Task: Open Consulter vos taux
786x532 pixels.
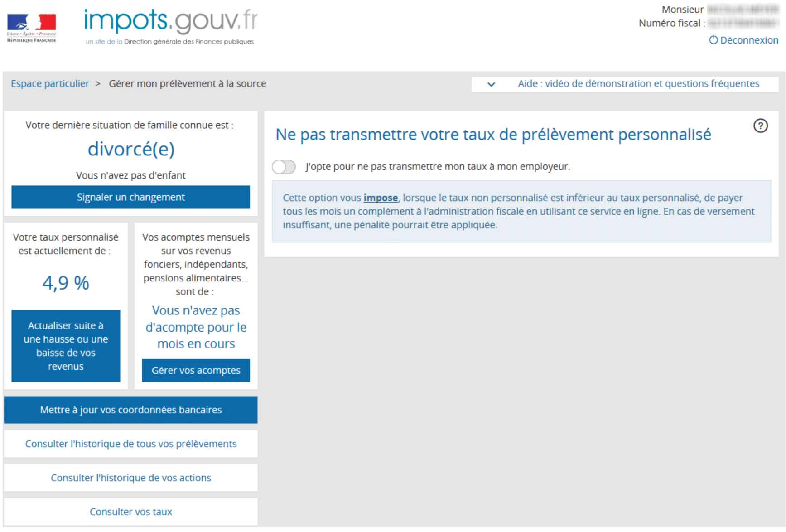Action: point(130,512)
